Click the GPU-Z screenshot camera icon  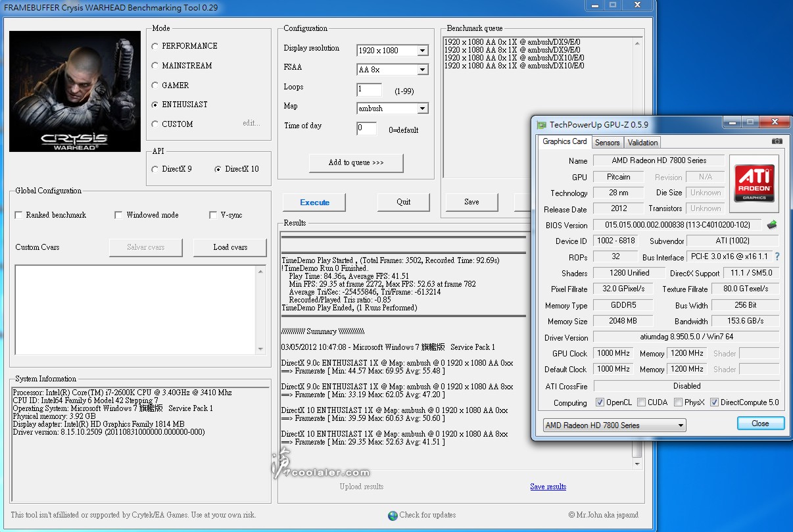[777, 141]
